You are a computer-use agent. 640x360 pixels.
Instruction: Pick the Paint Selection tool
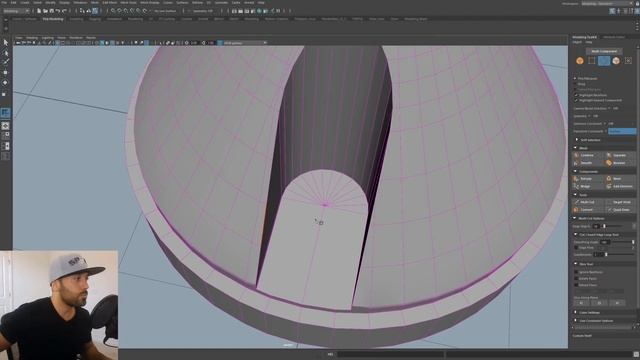pos(5,62)
